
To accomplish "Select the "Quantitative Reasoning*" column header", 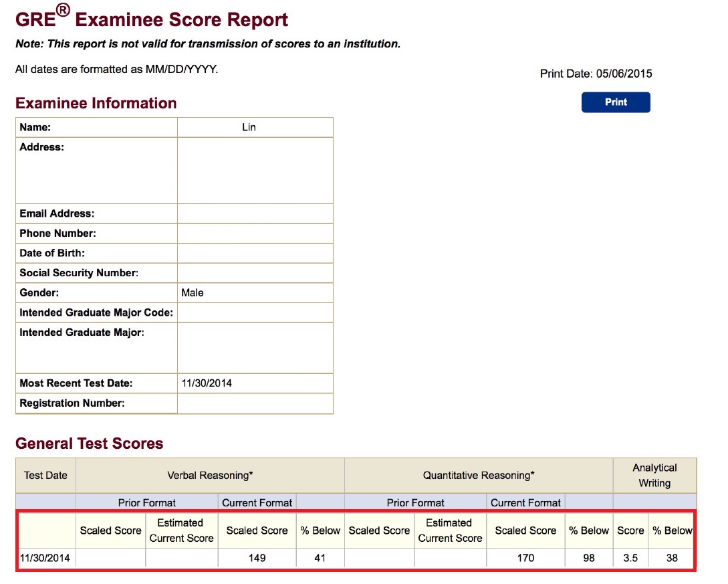I will click(479, 475).
